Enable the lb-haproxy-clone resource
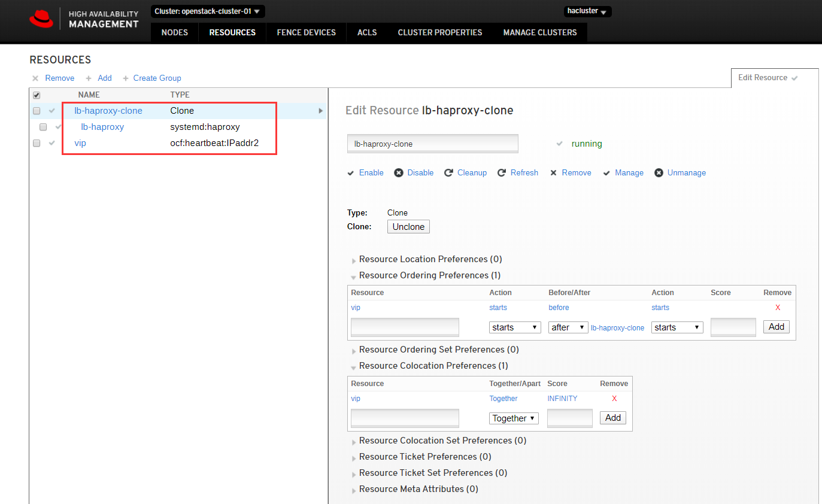The width and height of the screenshot is (822, 504). pyautogui.click(x=371, y=172)
